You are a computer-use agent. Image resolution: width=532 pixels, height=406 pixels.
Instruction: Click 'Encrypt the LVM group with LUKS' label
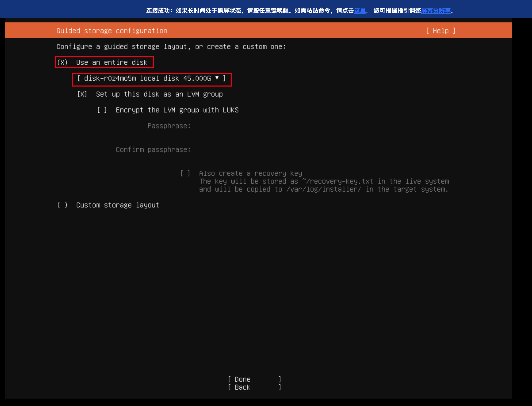coord(177,110)
